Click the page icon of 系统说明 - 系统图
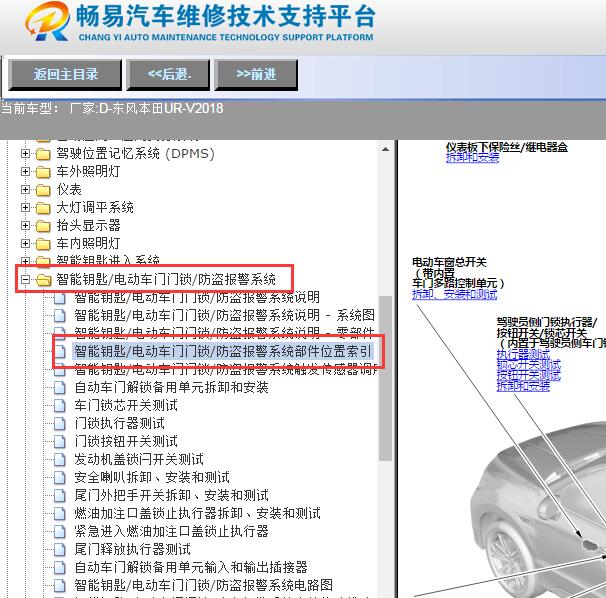606x598 pixels. click(60, 316)
